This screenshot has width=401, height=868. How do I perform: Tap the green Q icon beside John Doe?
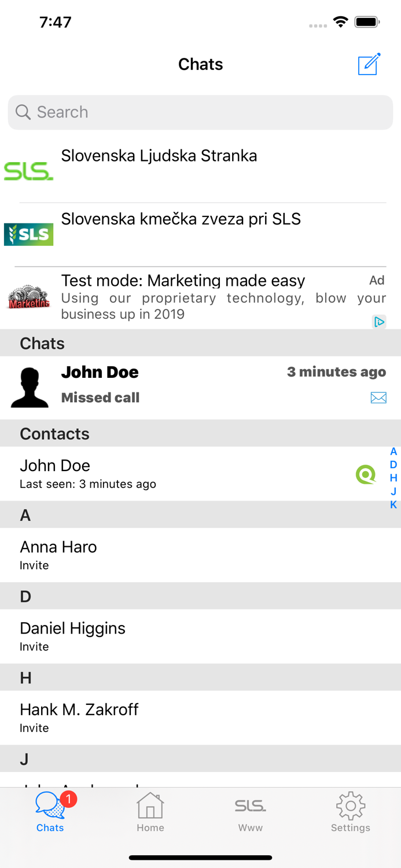point(366,475)
